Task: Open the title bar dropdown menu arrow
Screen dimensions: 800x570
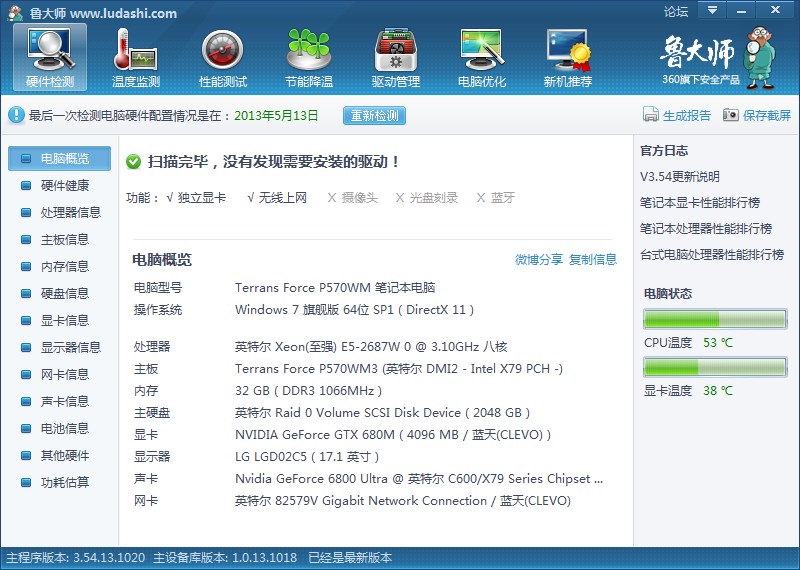Action: pos(712,10)
